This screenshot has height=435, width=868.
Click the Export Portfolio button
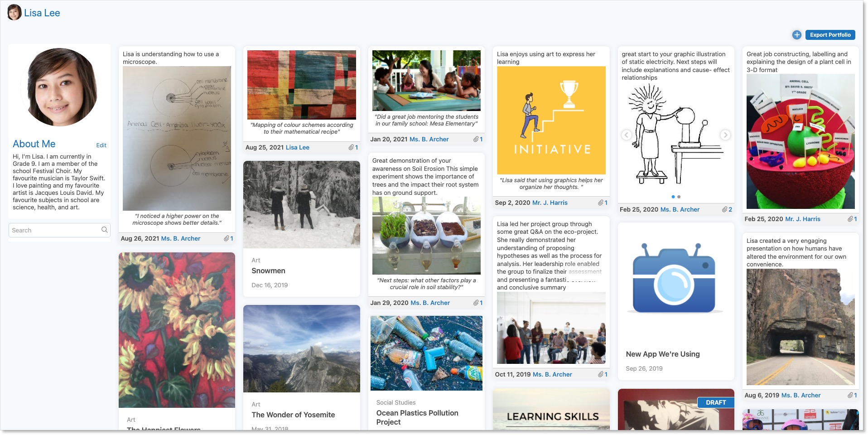click(x=830, y=35)
